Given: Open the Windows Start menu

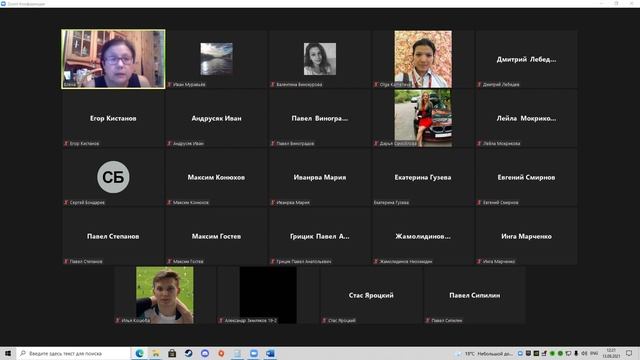Looking at the screenshot, I should 8,353.
